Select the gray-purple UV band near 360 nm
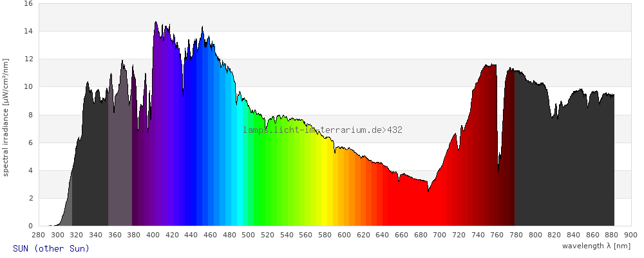This screenshot has height=258, width=644. point(119,161)
